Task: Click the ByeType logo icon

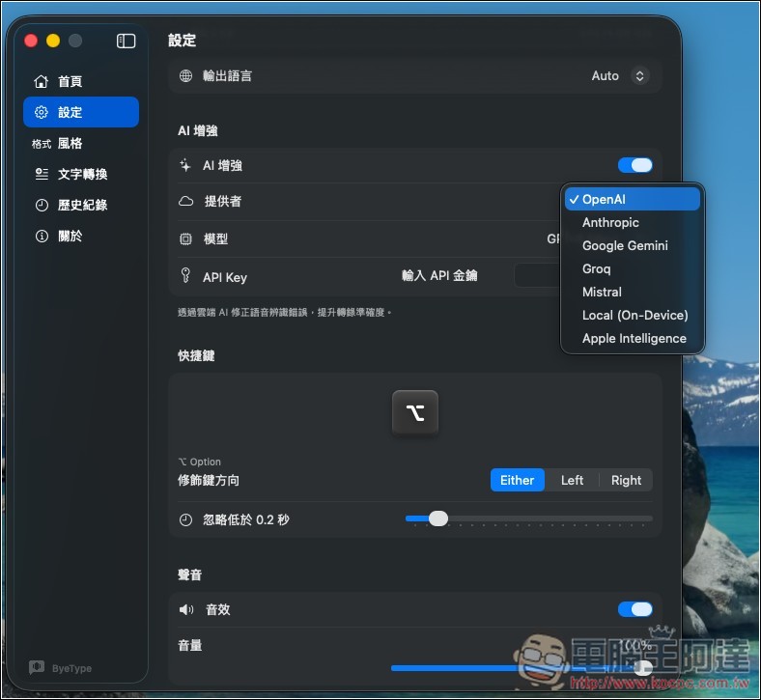Action: point(37,667)
